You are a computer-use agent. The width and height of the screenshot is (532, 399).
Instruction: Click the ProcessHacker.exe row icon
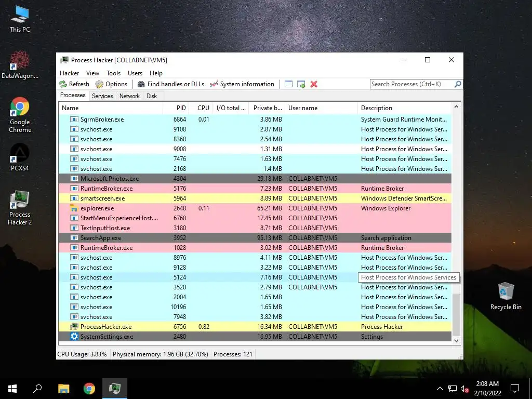point(74,326)
